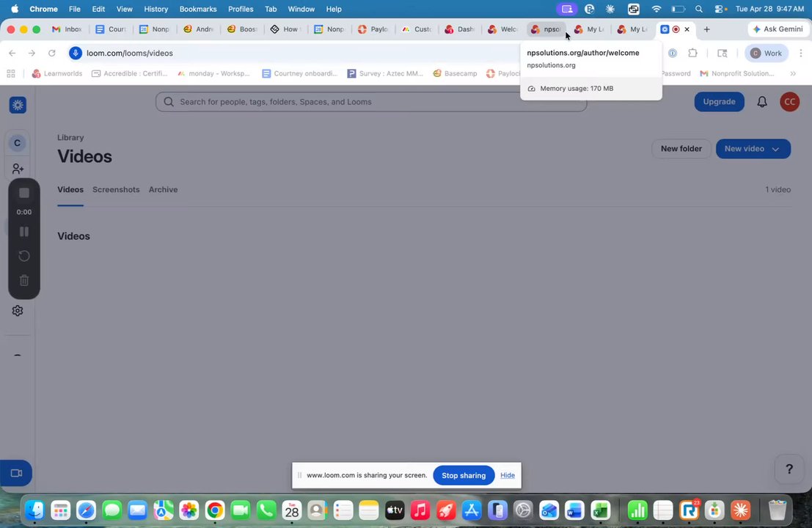Open the notifications bell
The width and height of the screenshot is (812, 528).
click(x=762, y=102)
